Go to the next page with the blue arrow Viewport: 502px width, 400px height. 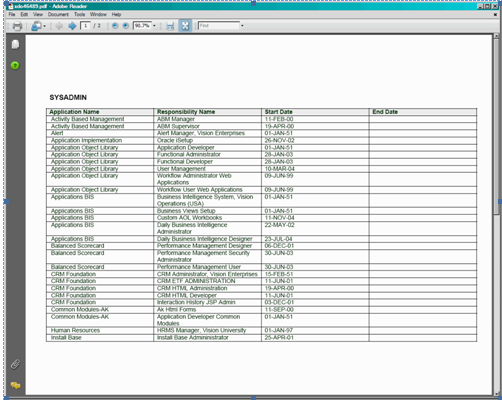[x=72, y=26]
